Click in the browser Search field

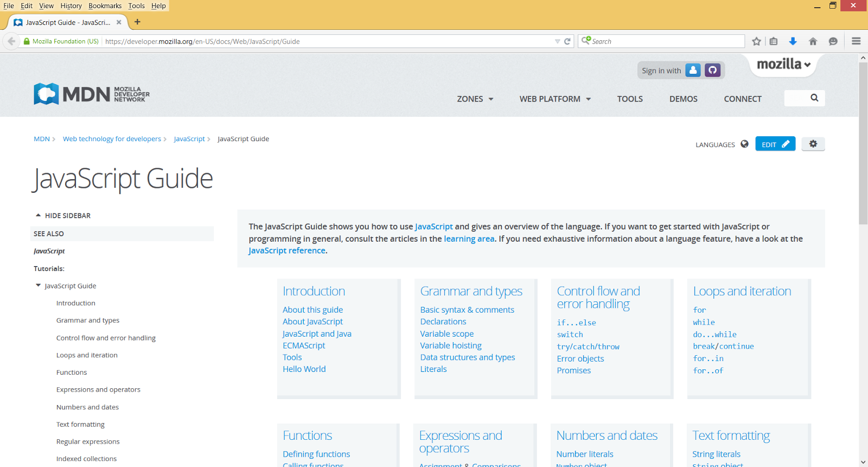pyautogui.click(x=662, y=41)
